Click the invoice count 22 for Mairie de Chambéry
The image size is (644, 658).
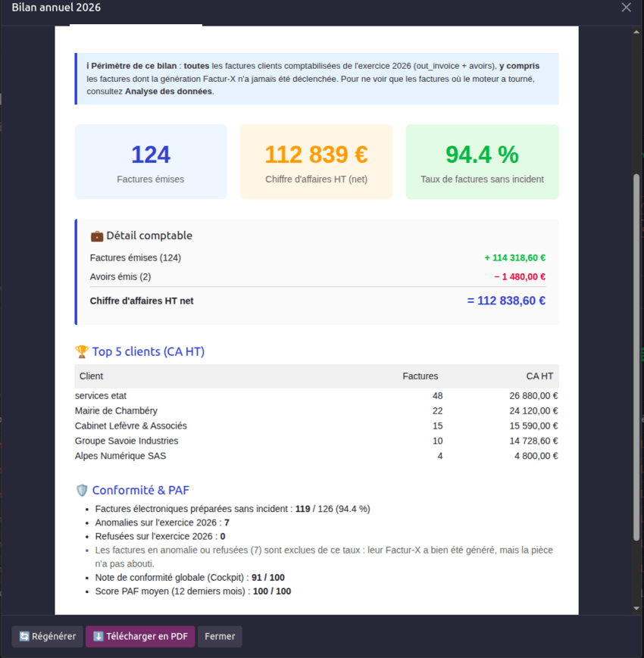437,411
